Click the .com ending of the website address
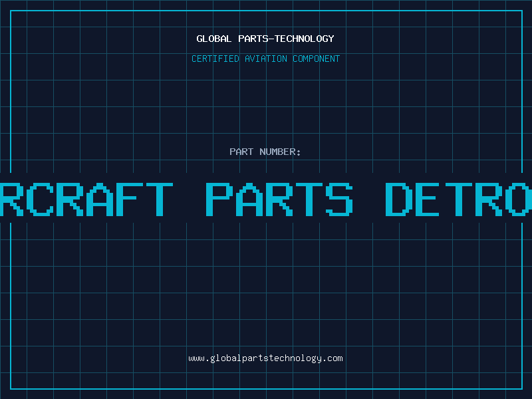 pos(332,358)
